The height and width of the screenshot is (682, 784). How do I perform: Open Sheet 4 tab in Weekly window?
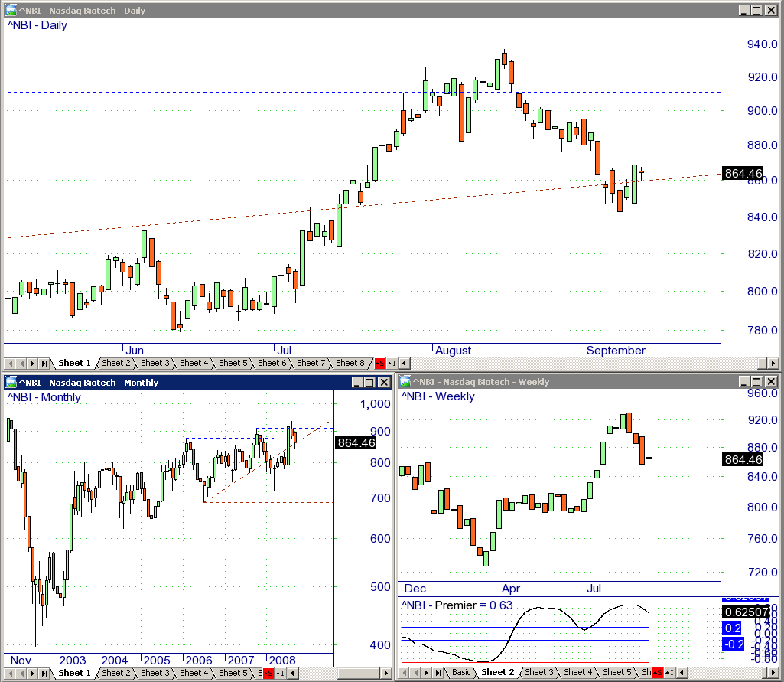(578, 673)
